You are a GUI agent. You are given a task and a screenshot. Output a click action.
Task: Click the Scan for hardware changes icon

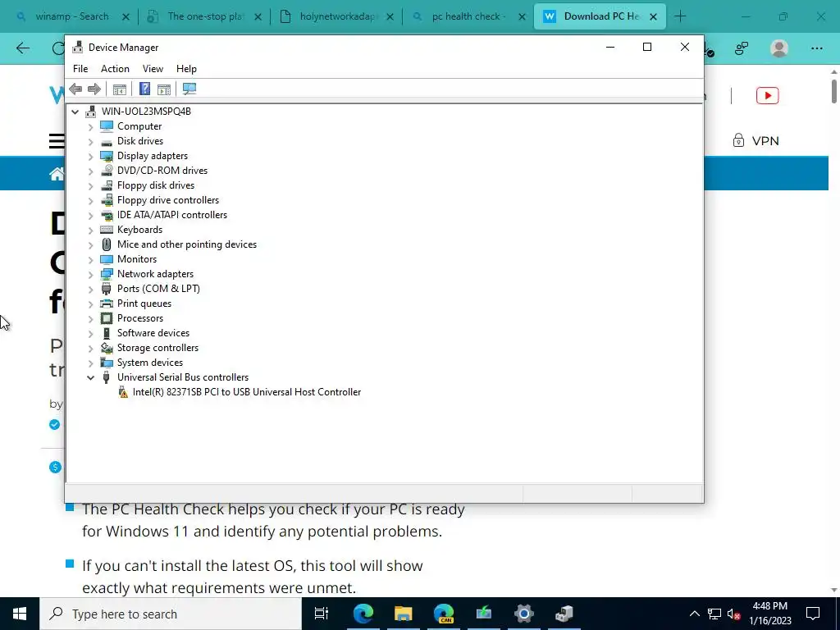pos(189,89)
